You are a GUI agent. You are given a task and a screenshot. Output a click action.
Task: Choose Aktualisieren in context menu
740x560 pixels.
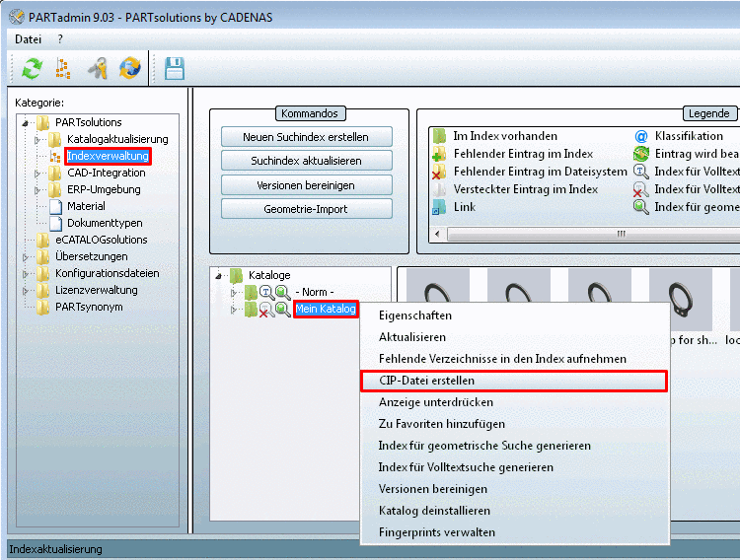tap(514, 337)
